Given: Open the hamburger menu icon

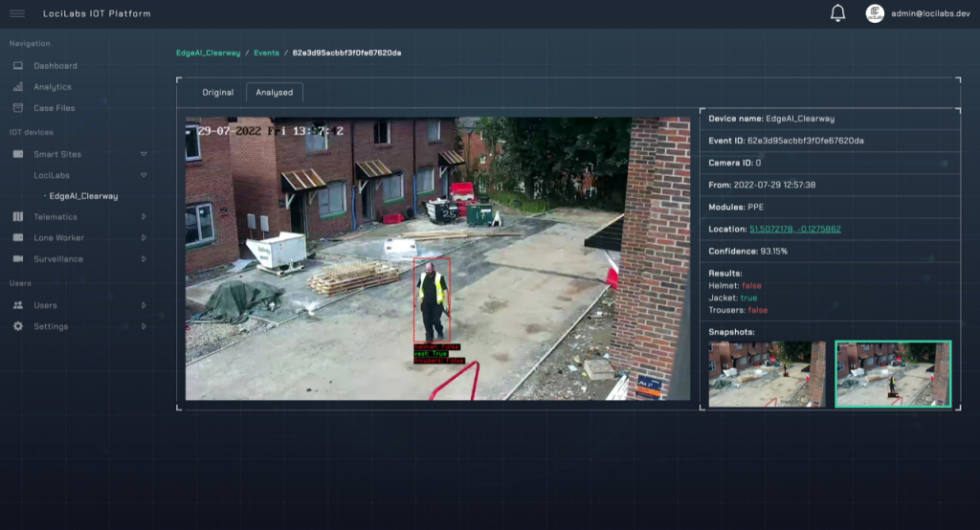Looking at the screenshot, I should pyautogui.click(x=17, y=13).
